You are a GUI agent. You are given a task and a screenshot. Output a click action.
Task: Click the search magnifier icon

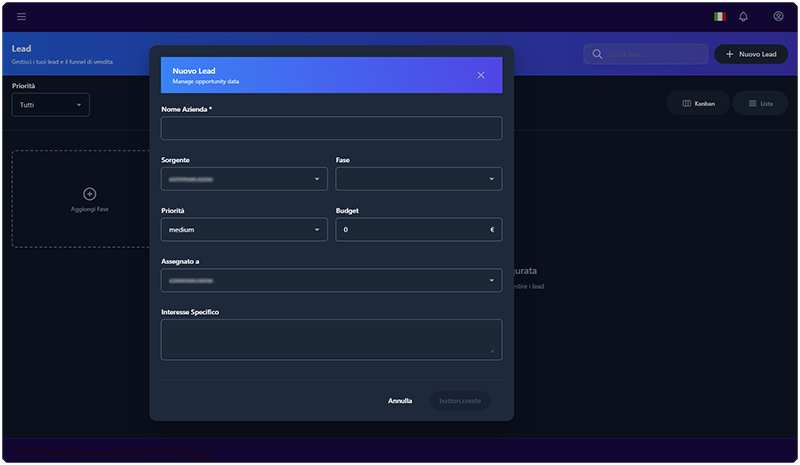pyautogui.click(x=597, y=54)
